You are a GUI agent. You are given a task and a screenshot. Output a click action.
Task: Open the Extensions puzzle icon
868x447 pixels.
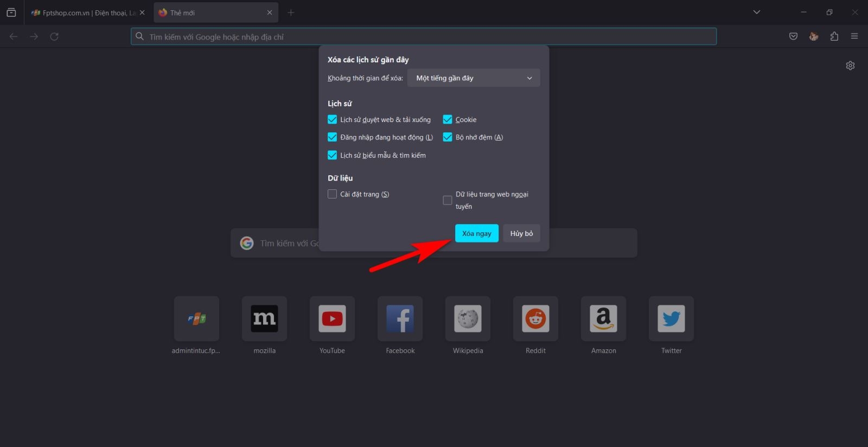click(x=834, y=36)
